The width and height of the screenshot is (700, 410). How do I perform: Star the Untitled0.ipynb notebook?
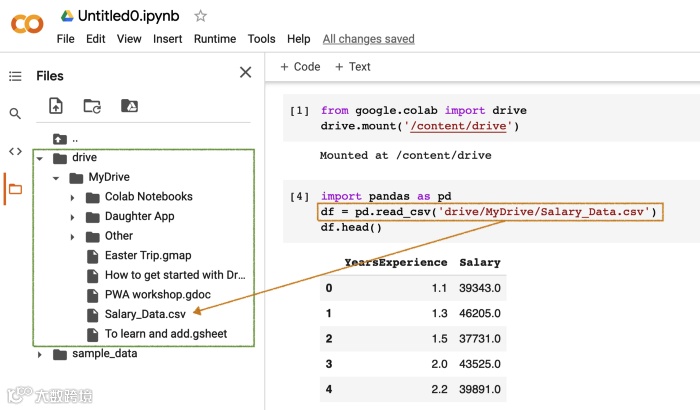tap(201, 16)
